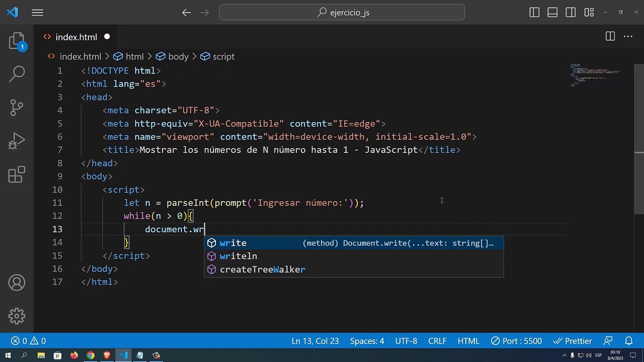Go back with the left arrow
Image resolution: width=644 pixels, height=362 pixels.
click(186, 13)
